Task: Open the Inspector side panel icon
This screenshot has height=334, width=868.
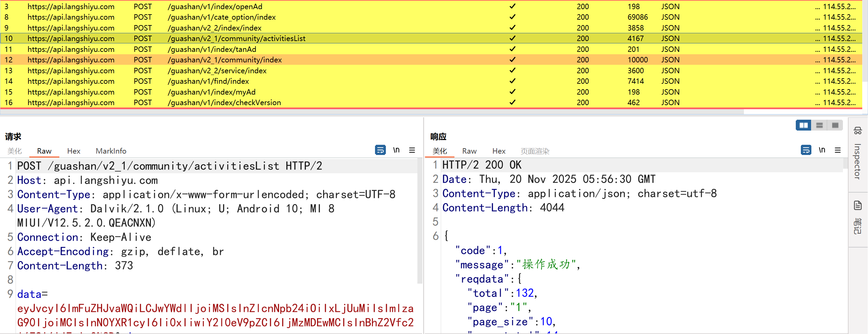Action: (x=858, y=131)
